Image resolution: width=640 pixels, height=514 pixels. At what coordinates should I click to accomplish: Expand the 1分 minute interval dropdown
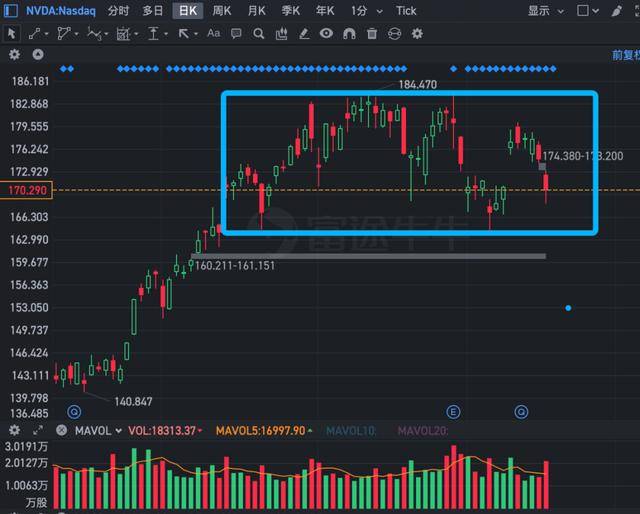364,10
